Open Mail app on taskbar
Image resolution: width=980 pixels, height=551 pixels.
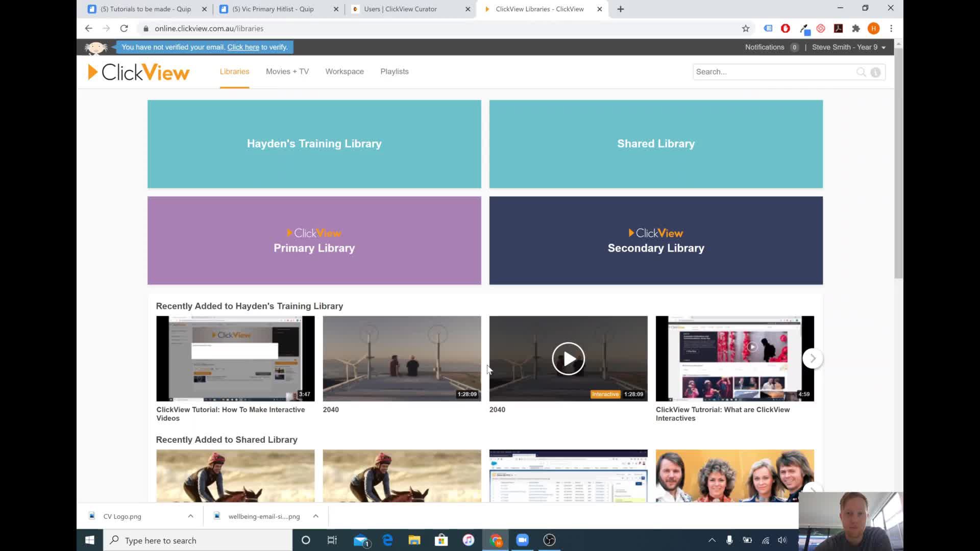pyautogui.click(x=361, y=540)
